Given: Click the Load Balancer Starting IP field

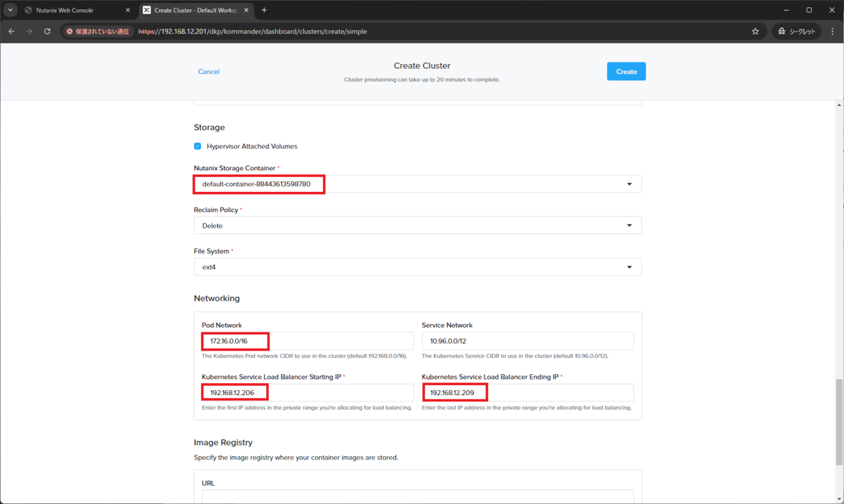Looking at the screenshot, I should tap(307, 392).
